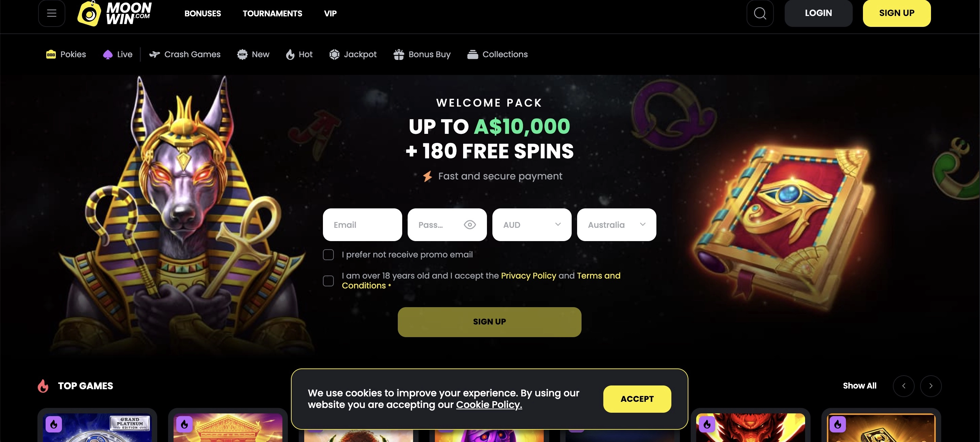Toggle password visibility eye icon
Viewport: 980px width, 442px height.
click(470, 225)
